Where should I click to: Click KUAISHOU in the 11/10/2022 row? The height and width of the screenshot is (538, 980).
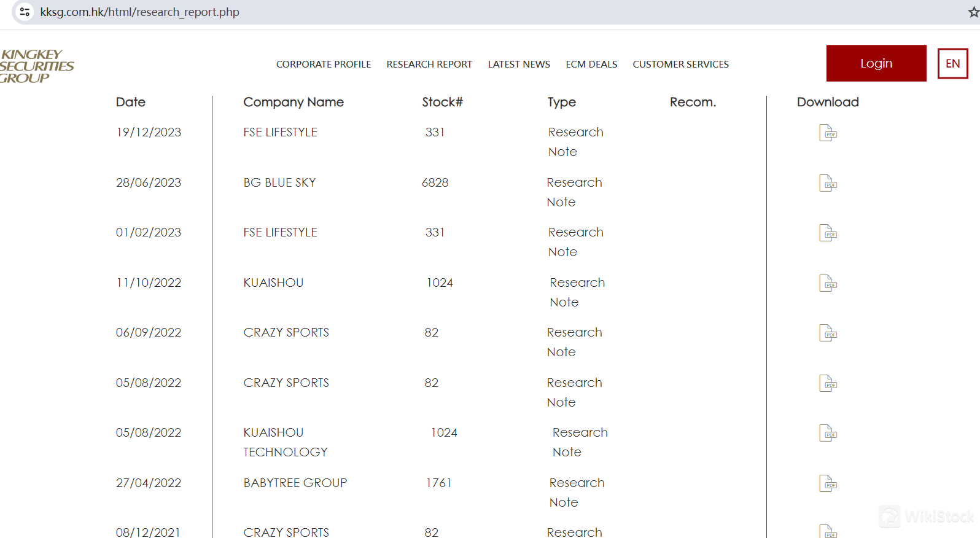click(x=273, y=283)
